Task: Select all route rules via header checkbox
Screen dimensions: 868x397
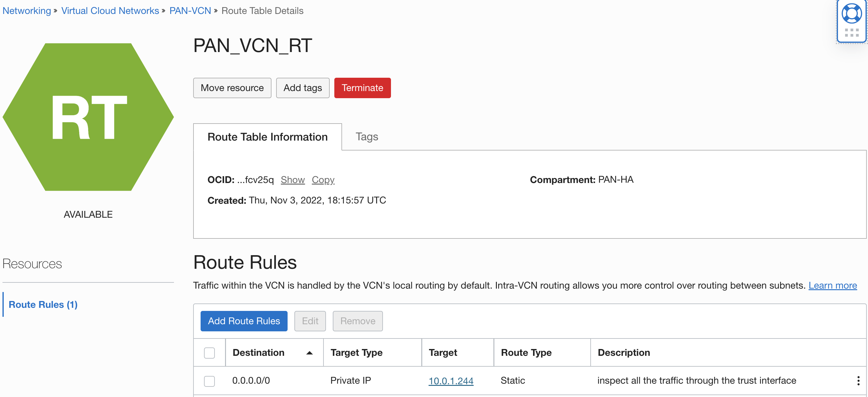Action: [209, 353]
